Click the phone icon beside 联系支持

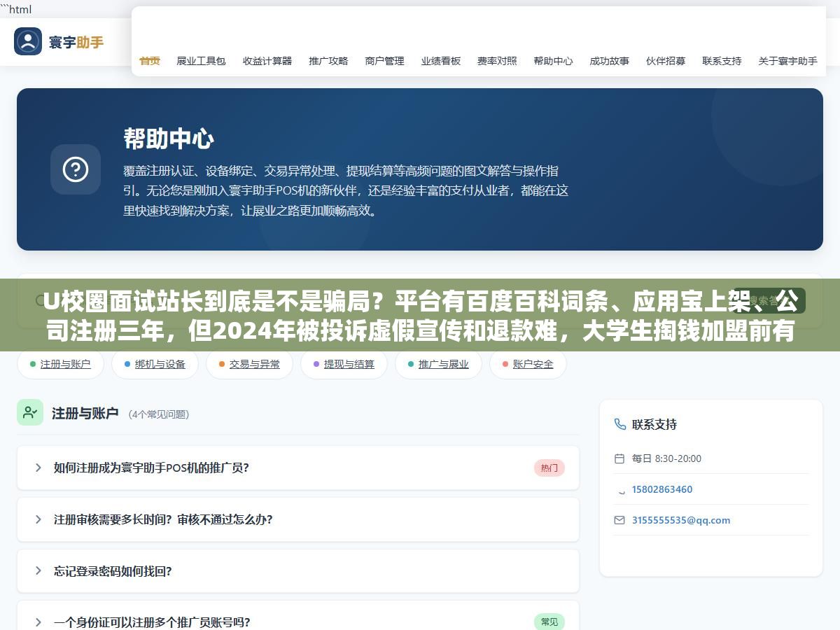[x=619, y=424]
